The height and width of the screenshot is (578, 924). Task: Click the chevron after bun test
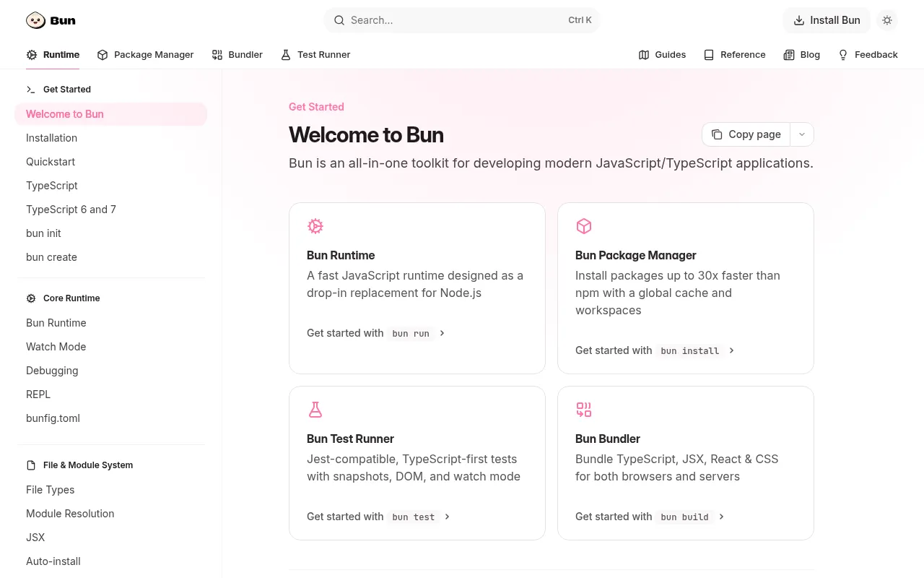click(448, 517)
